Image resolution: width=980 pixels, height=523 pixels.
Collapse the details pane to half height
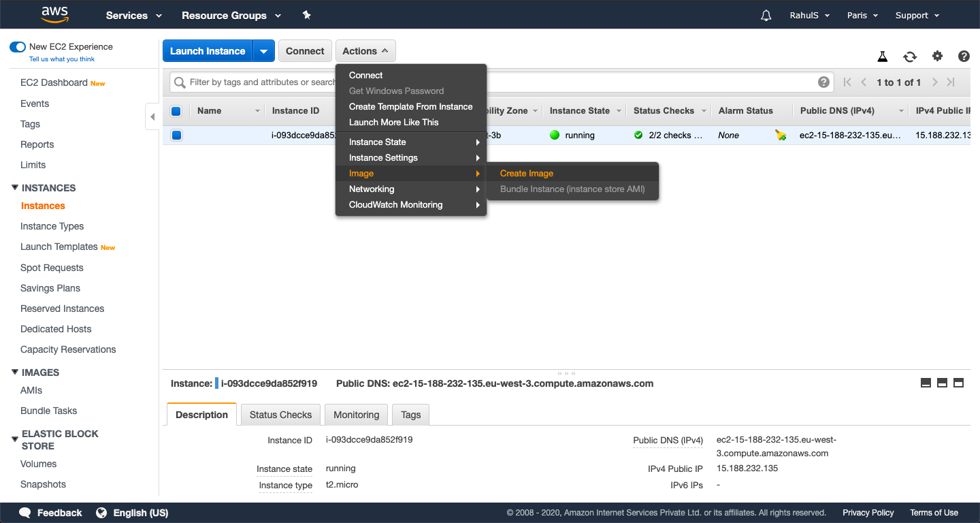click(942, 383)
